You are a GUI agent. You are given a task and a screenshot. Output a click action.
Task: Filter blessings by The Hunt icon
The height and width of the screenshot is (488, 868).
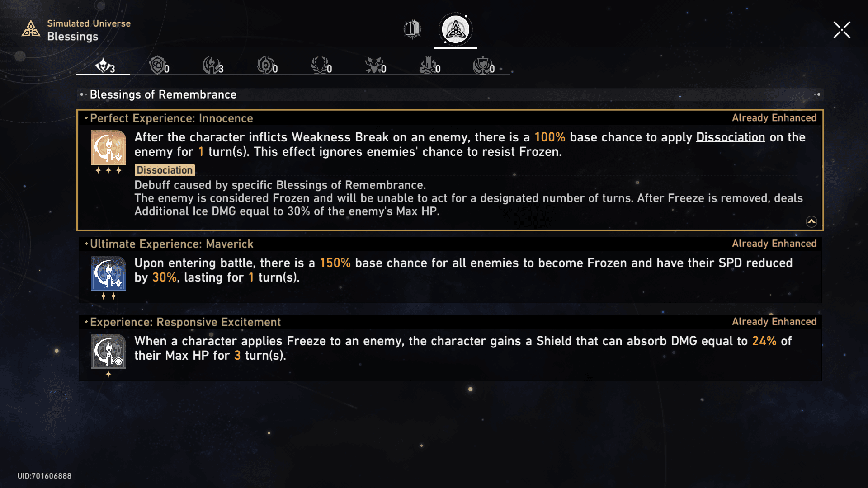point(375,66)
